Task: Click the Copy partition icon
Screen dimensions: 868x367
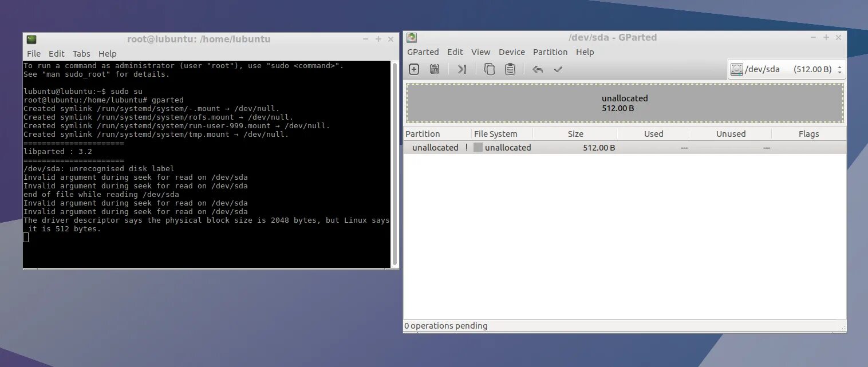Action: click(x=488, y=69)
